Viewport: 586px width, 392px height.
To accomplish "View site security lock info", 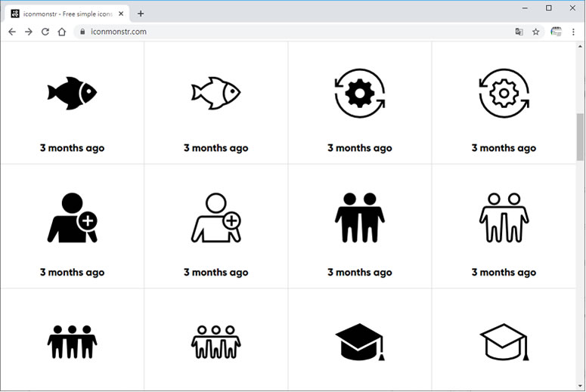I will [x=82, y=32].
